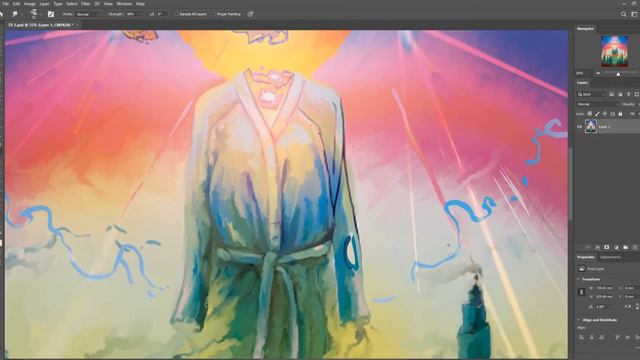Toggle the brush settings panel icon

[x=51, y=14]
